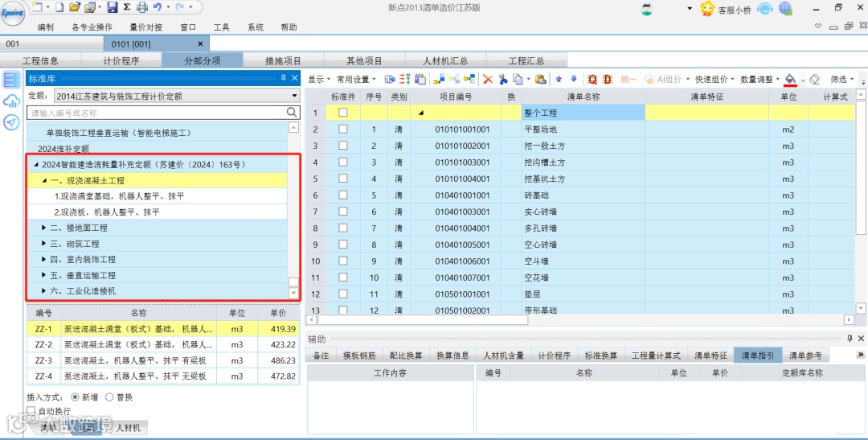Viewport: 868px width, 440px height.
Task: Click the search magnifier in 标准库
Action: [x=293, y=113]
